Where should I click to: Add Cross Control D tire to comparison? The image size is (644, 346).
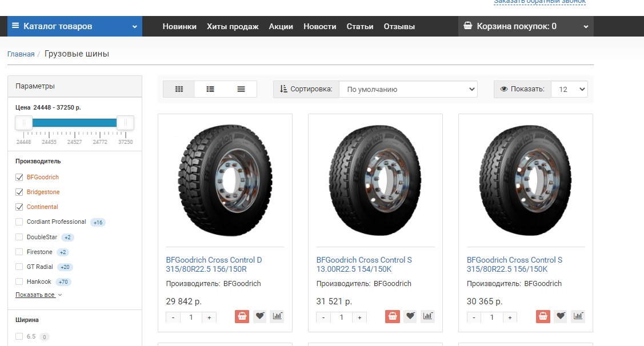tap(277, 316)
